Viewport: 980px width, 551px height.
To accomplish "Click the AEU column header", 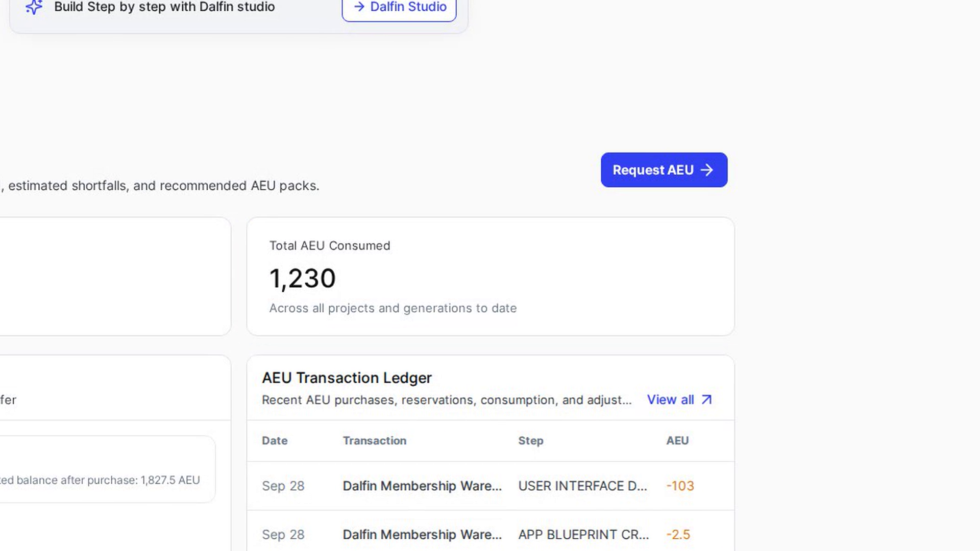I will click(677, 440).
